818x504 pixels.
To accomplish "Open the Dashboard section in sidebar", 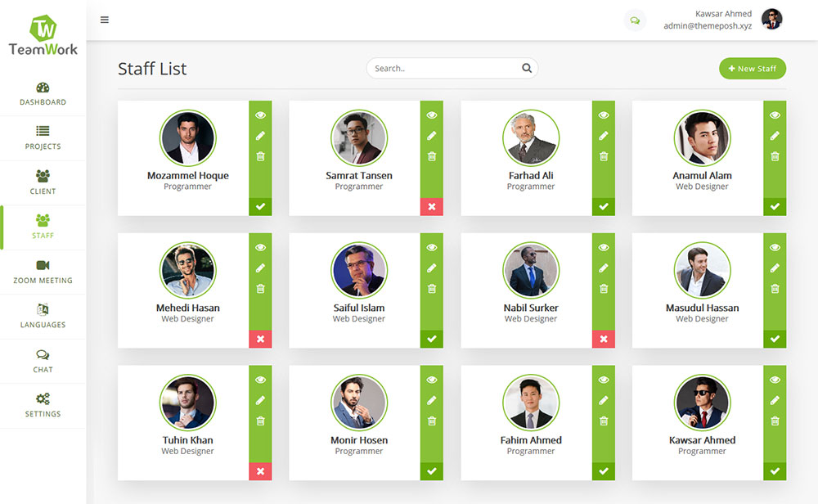I will click(x=43, y=96).
